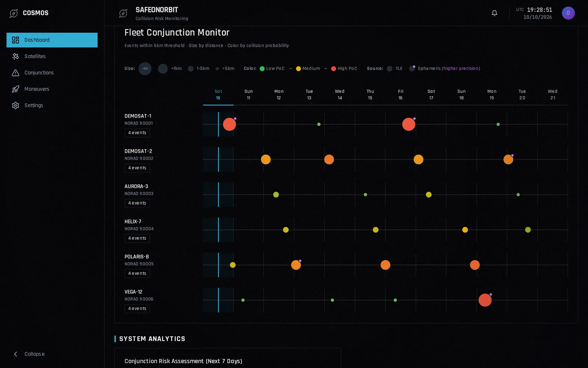
Task: Select Wed 21 date column header
Action: [x=553, y=95]
